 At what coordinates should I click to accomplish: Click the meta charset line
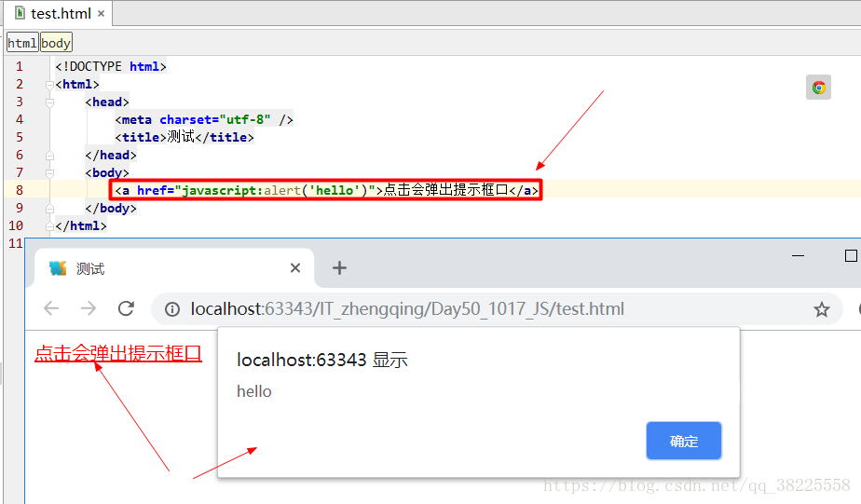coord(204,119)
